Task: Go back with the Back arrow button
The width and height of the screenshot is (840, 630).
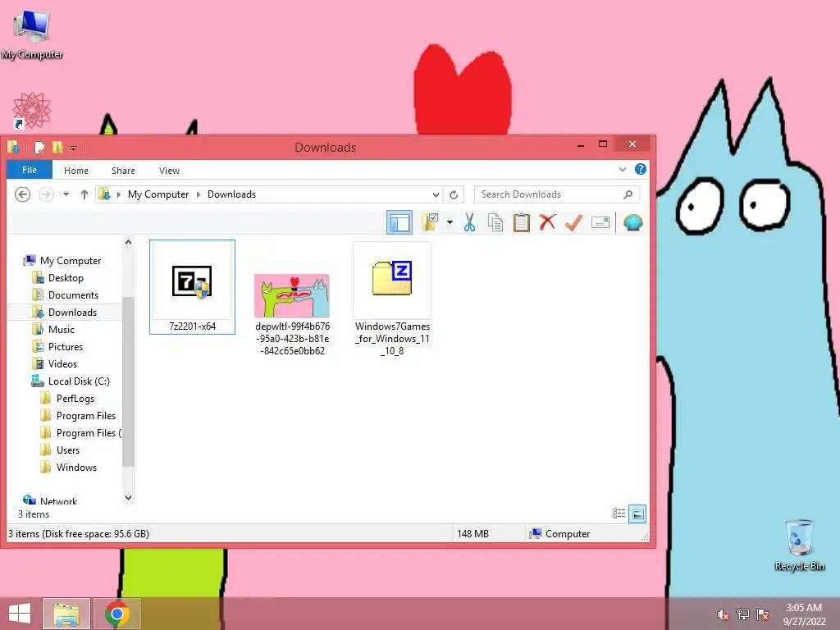Action: tap(22, 194)
